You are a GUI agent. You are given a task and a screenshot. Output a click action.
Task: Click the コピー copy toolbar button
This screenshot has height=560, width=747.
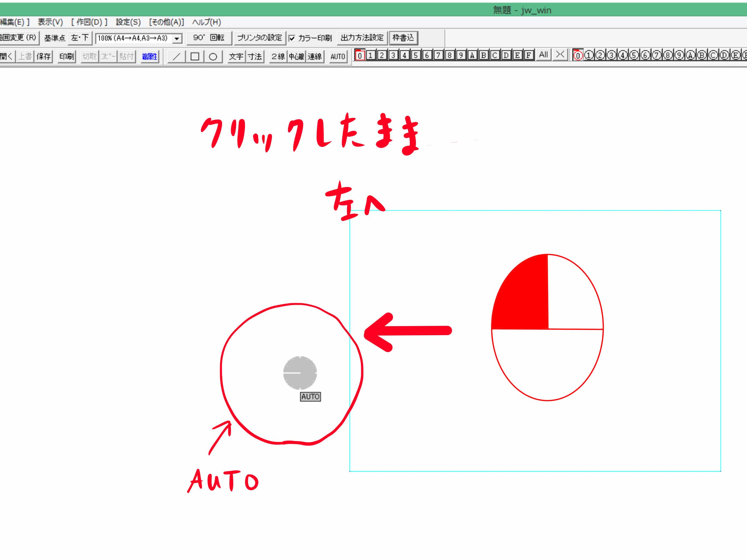click(x=108, y=56)
